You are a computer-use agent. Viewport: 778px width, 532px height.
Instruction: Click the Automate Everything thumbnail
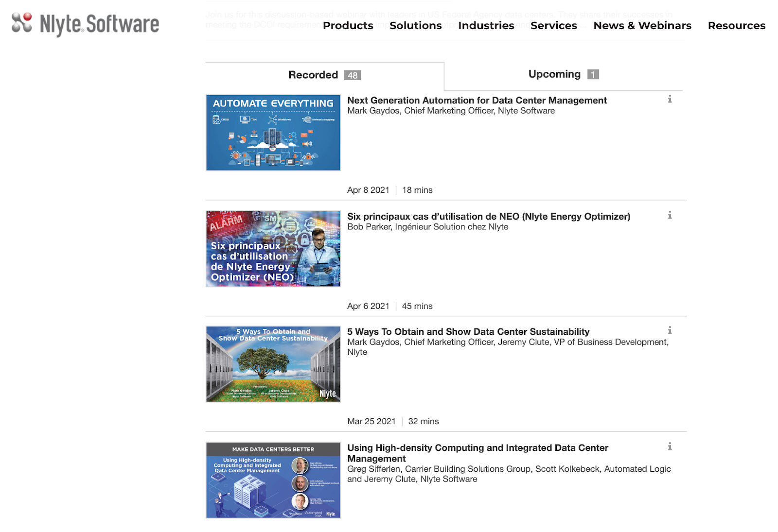[x=273, y=133]
